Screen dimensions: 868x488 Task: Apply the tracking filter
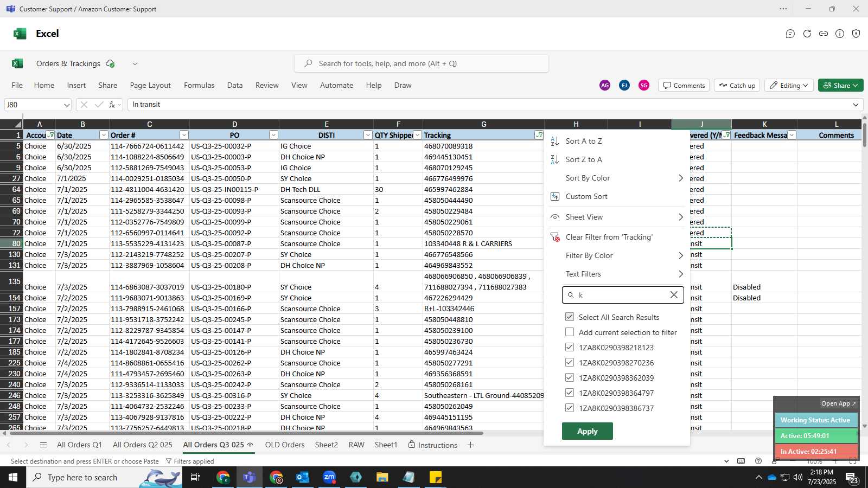tap(588, 431)
